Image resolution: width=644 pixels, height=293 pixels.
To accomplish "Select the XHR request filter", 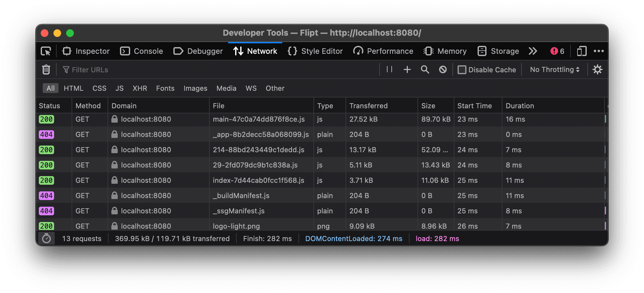I will 140,88.
